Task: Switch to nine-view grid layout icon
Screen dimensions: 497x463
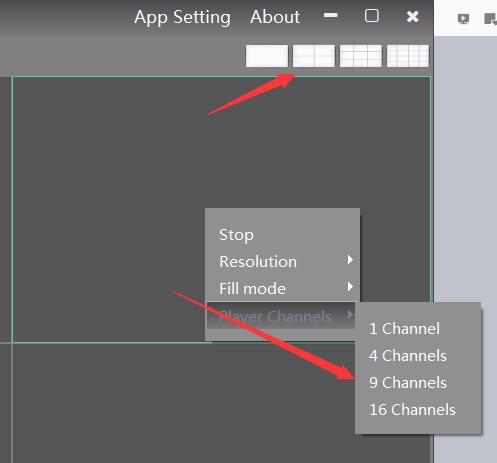Action: point(361,56)
